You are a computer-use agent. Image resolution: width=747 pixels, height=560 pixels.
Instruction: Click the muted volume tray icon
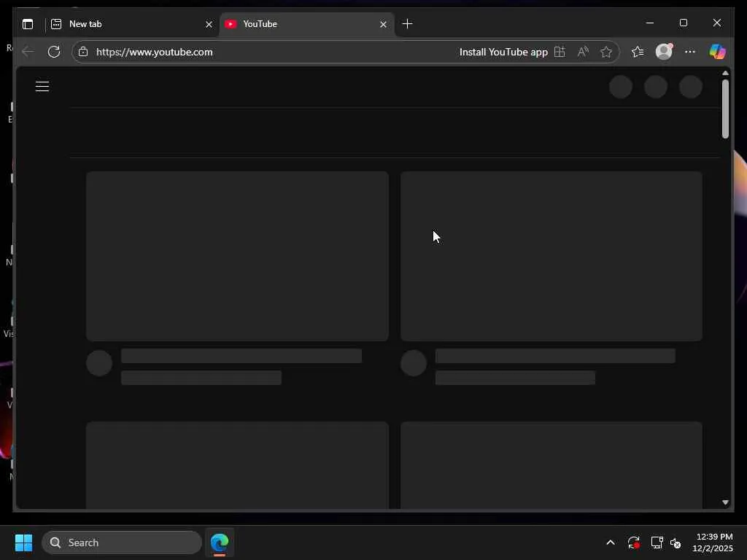[676, 542]
